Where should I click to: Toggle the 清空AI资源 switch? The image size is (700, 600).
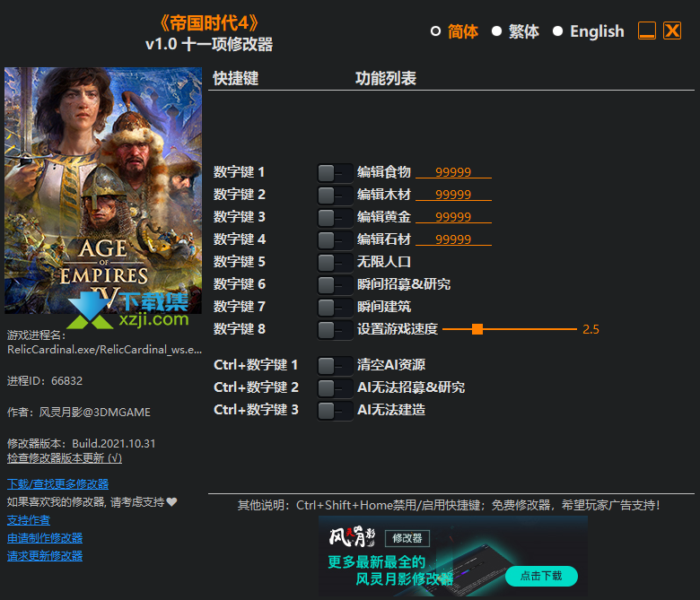(335, 366)
